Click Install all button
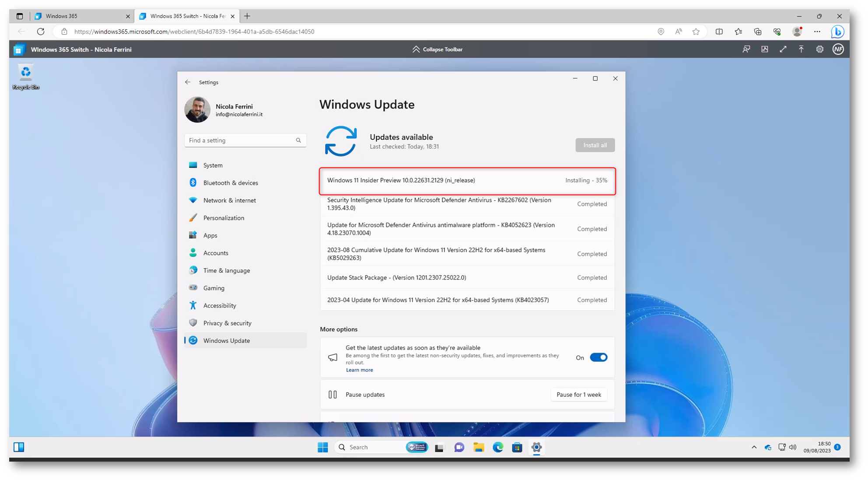Image resolution: width=868 pixels, height=480 pixels. click(x=595, y=145)
